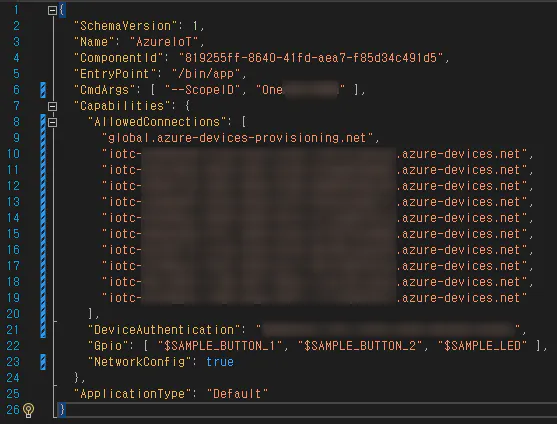Click the "AzureIoT" name value
The height and width of the screenshot is (424, 557).
tap(164, 42)
